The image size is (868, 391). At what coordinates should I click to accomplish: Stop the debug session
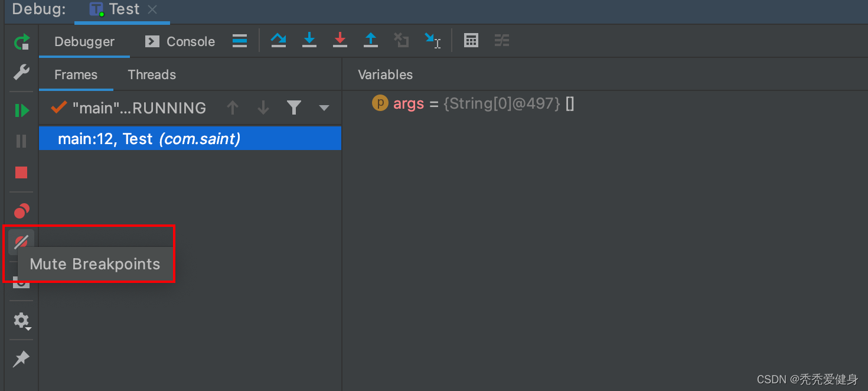point(21,172)
